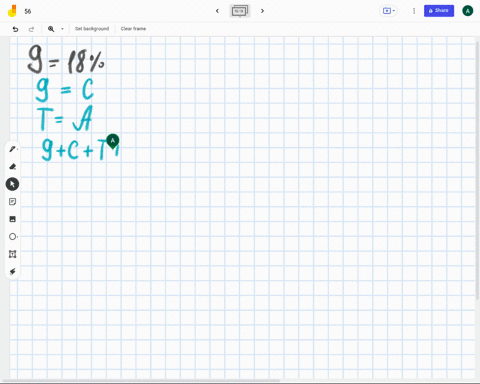Insert an image with Add image tool
480x384 pixels.
point(12,219)
